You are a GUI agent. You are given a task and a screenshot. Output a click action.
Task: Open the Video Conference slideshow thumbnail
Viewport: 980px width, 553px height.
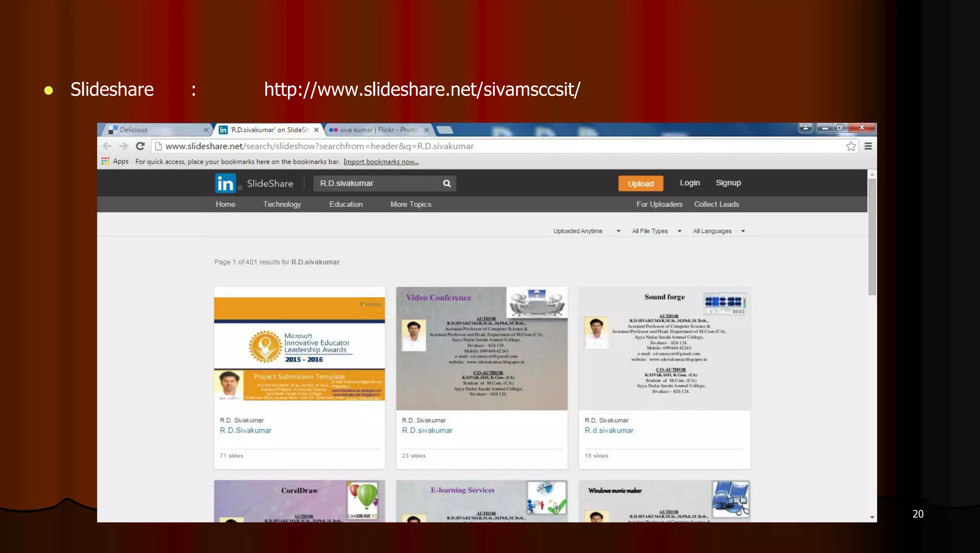pos(482,348)
